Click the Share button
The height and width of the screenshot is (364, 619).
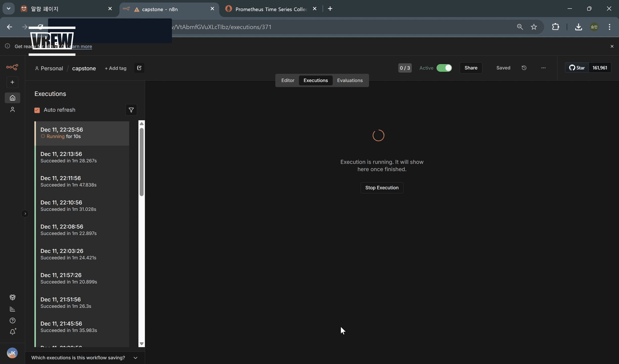coord(471,68)
